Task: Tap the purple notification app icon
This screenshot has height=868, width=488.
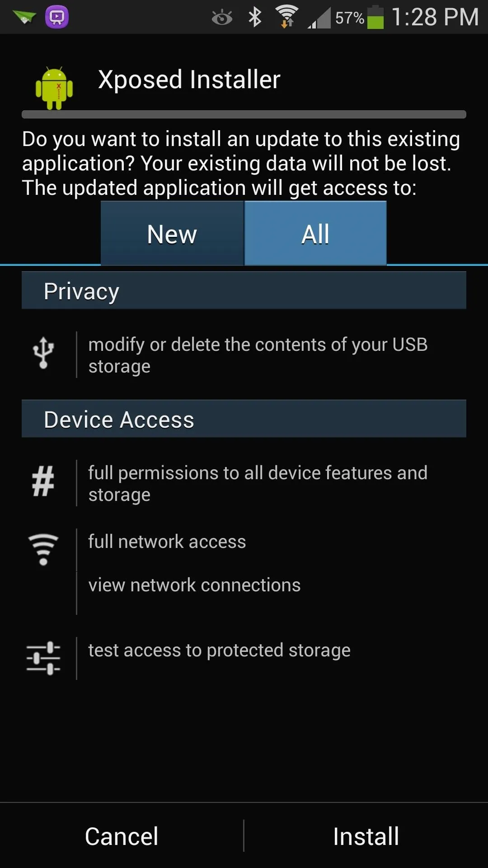Action: (57, 17)
